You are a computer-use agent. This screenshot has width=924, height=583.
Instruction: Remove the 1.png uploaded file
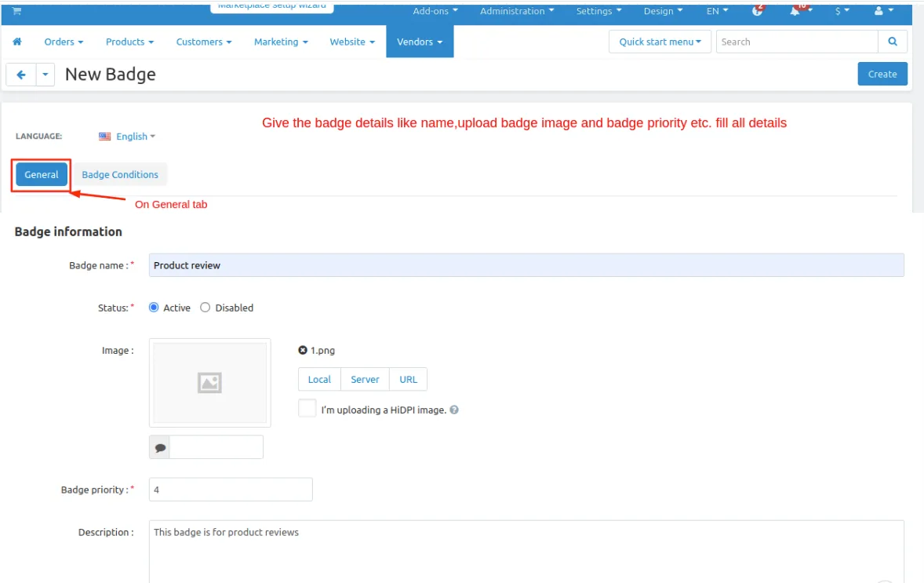point(302,350)
